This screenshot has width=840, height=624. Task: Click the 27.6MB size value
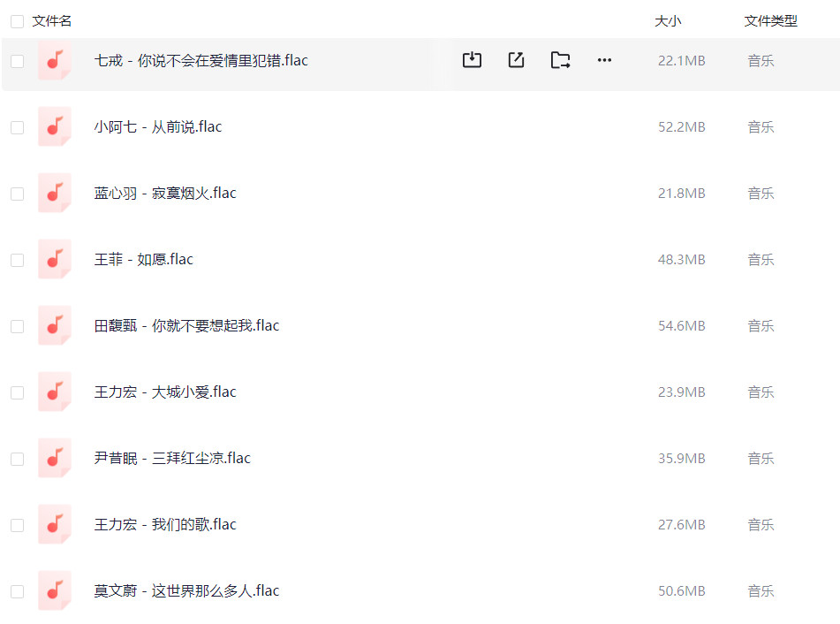tap(681, 525)
